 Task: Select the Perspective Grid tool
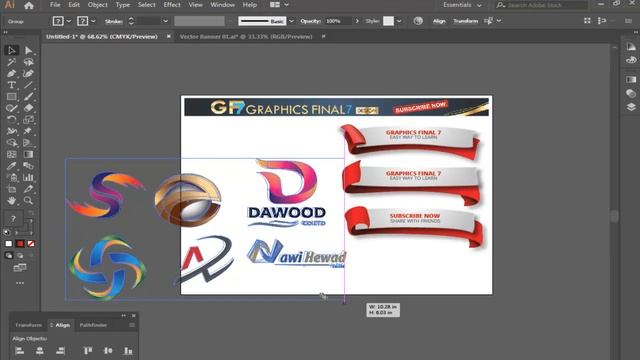point(28,143)
